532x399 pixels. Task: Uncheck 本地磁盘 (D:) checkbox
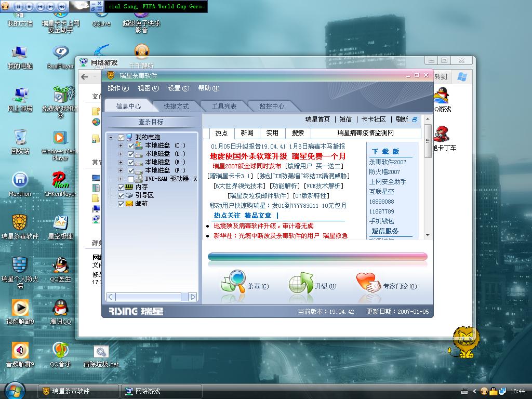131,154
